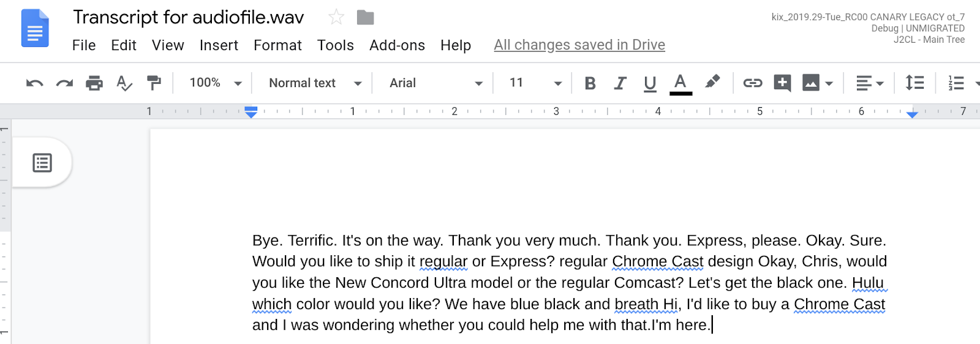Open the 100% zoom dropdown
980x344 pixels.
[x=215, y=83]
